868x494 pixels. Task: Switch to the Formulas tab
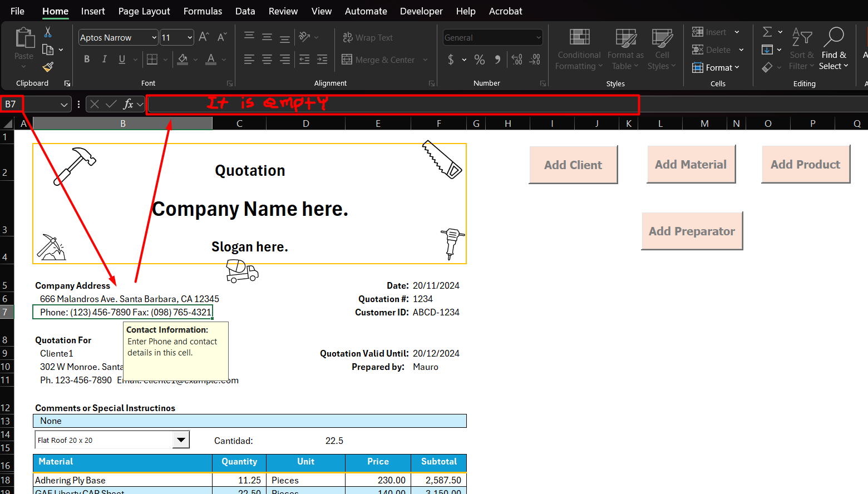(x=203, y=11)
